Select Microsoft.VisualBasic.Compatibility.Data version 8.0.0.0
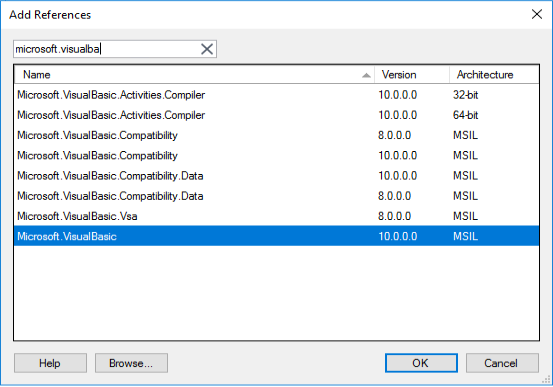553x387 pixels. (276, 196)
